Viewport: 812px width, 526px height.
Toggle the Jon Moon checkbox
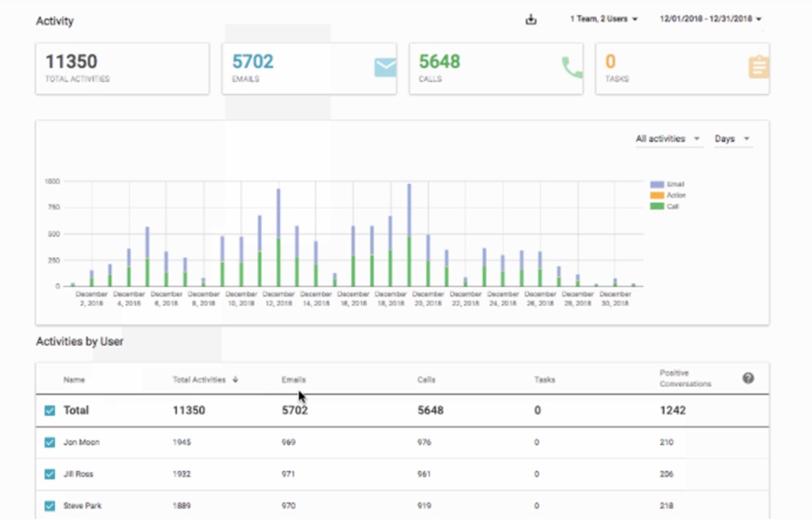(50, 443)
